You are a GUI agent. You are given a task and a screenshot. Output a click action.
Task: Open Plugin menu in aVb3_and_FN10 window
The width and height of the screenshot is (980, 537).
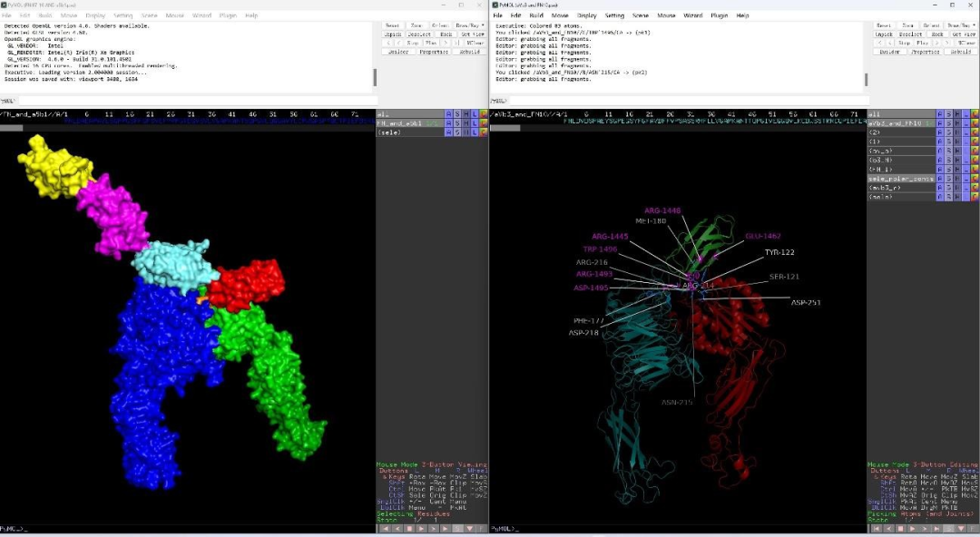coord(719,15)
